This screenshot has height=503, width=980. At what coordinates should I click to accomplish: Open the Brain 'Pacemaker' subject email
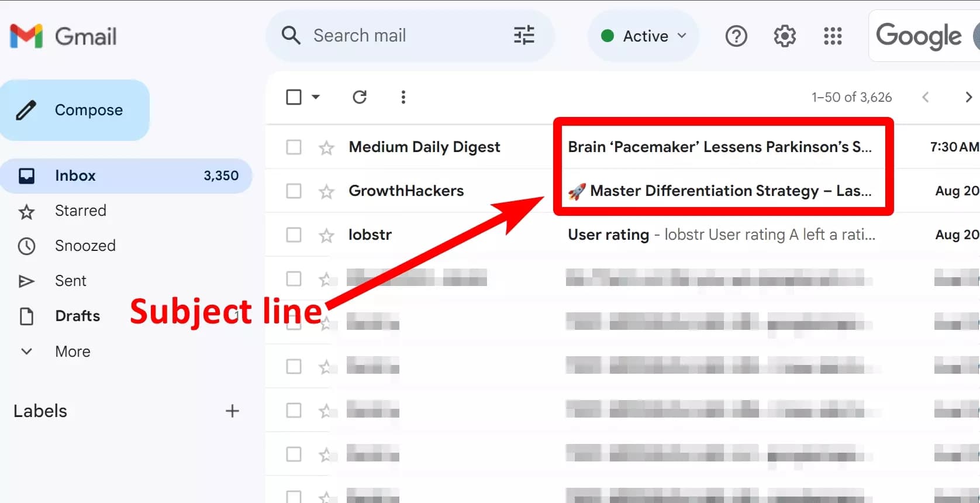[720, 147]
